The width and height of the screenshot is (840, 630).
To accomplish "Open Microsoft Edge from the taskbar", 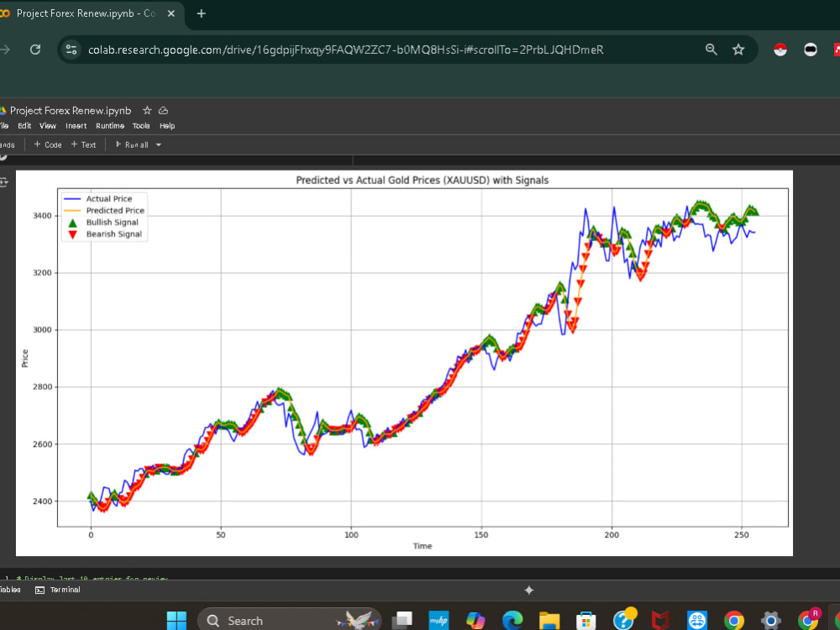I will click(x=512, y=621).
